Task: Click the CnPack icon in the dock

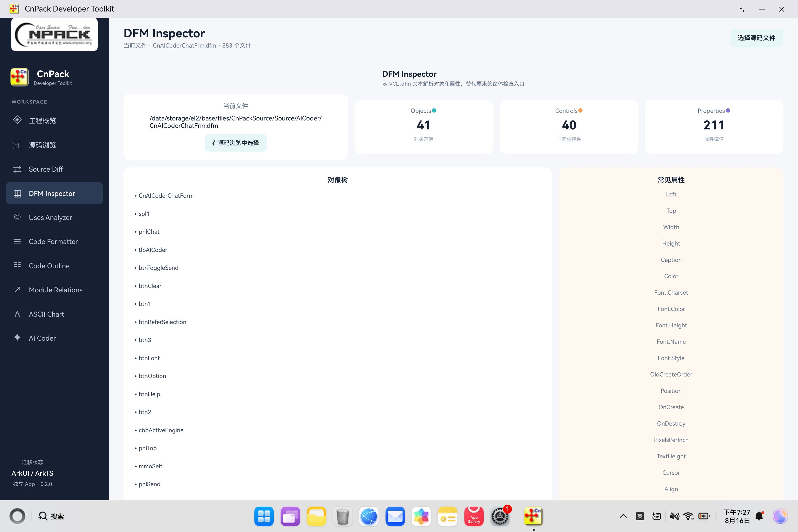Action: click(x=533, y=516)
